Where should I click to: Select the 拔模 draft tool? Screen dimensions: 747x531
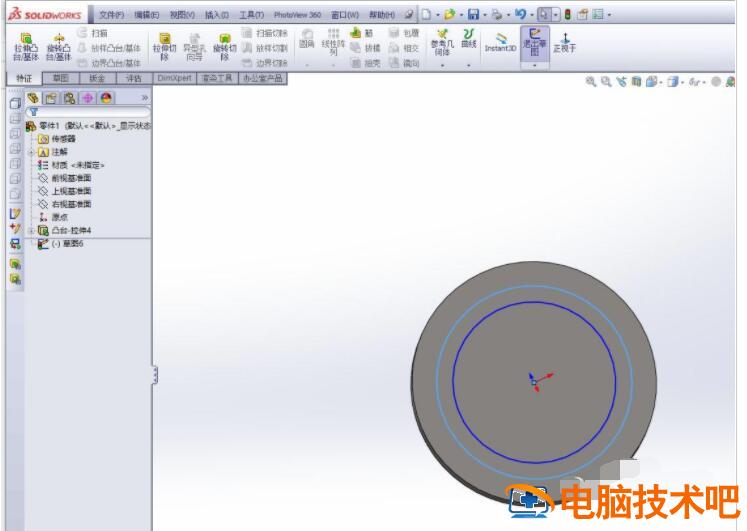365,48
